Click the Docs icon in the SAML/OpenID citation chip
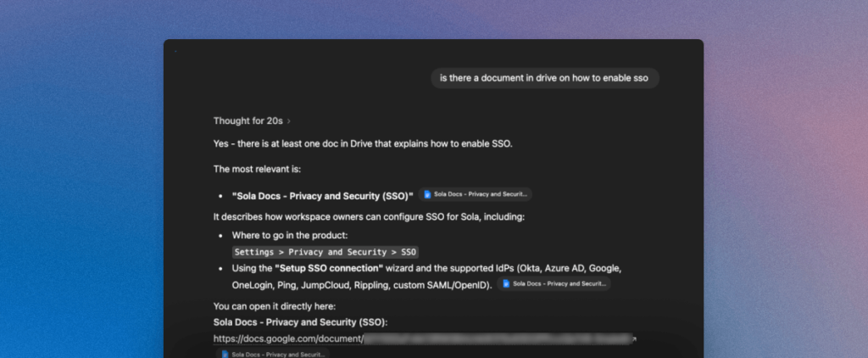Screen dimensions: 868x358 point(506,284)
